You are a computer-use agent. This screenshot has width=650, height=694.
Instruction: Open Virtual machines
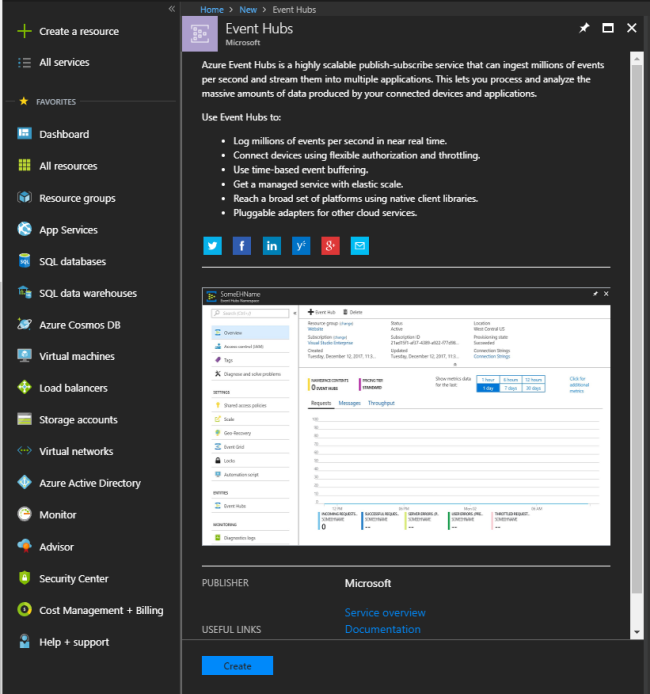66,356
